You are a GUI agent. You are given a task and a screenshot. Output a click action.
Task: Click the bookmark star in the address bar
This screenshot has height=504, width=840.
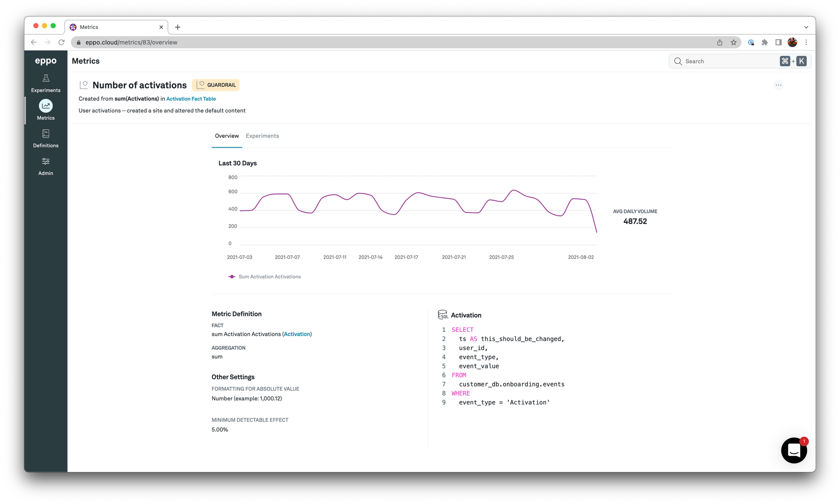click(734, 42)
